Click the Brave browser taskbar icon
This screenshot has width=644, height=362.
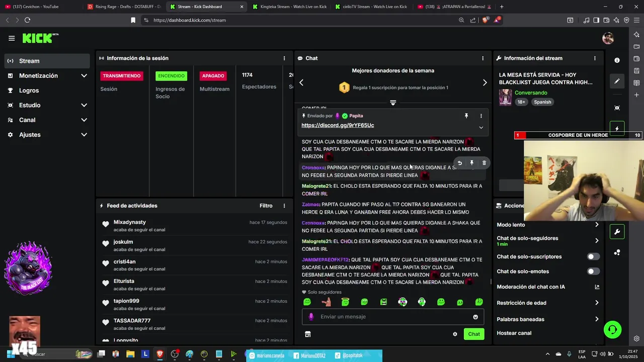pyautogui.click(x=160, y=354)
